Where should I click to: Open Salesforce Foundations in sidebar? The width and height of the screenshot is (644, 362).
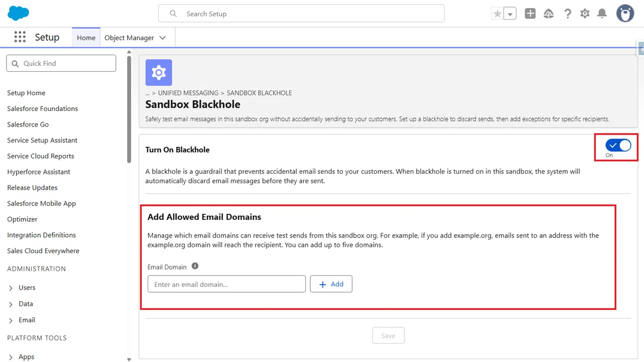(x=42, y=108)
